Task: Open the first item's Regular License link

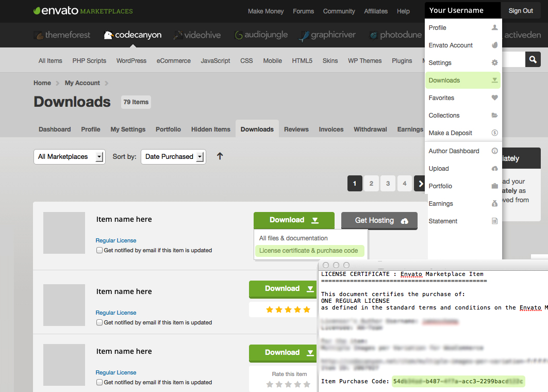Action: point(115,240)
